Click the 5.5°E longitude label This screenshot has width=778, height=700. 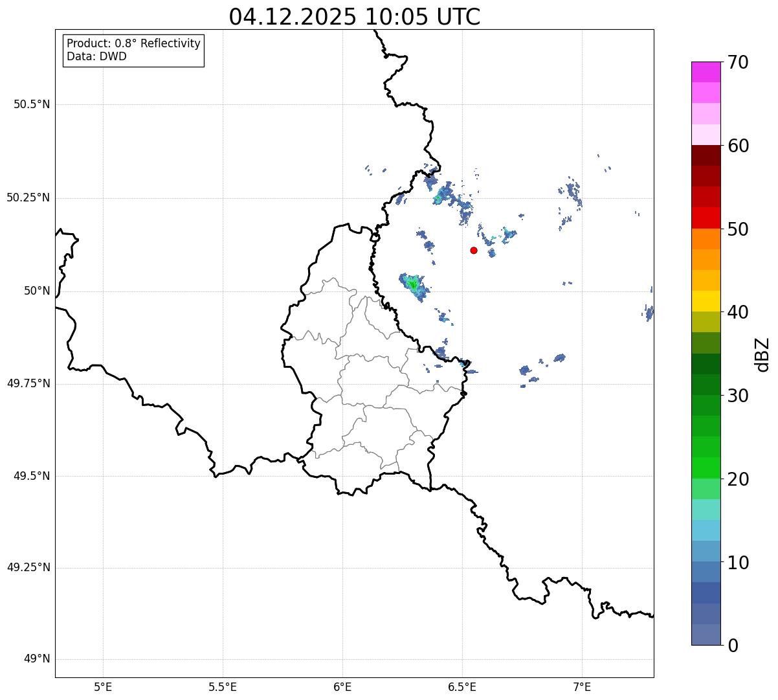coord(223,687)
